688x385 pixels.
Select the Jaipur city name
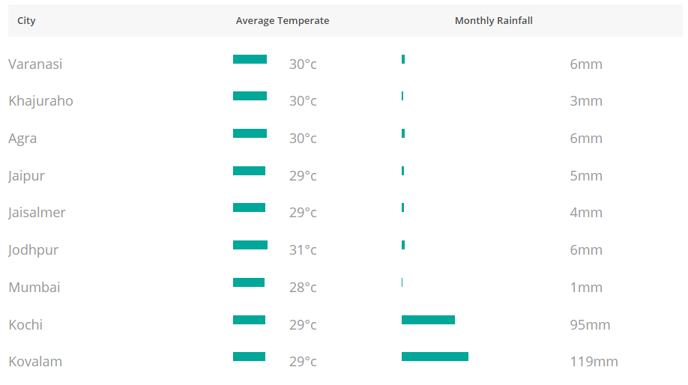(26, 176)
